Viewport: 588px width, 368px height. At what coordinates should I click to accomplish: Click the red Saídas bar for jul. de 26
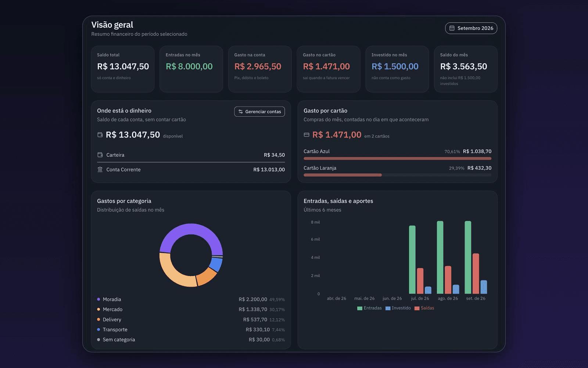(420, 281)
